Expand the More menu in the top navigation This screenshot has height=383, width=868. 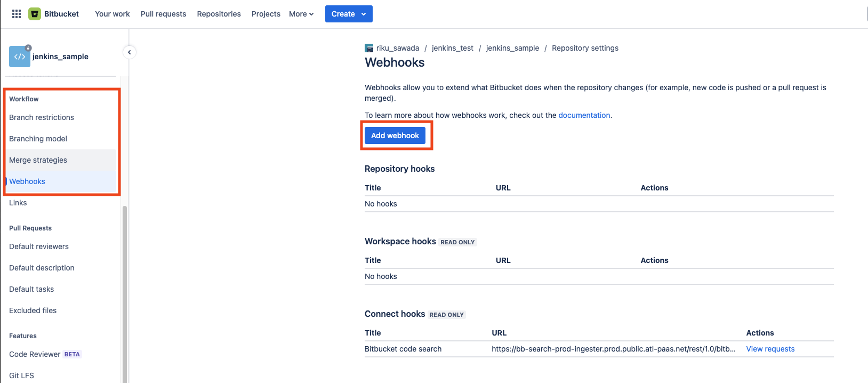click(301, 14)
